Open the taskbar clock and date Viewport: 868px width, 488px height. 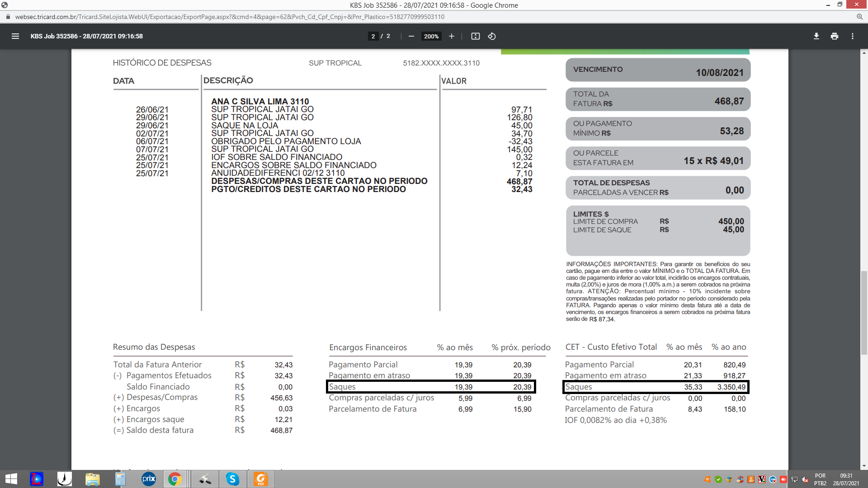tap(846, 479)
